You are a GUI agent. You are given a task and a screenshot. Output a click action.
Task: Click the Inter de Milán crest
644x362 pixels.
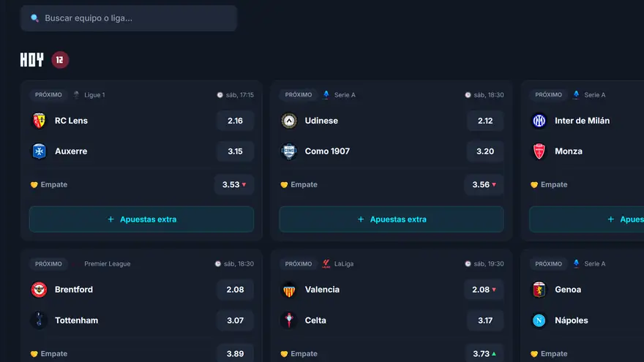(x=539, y=121)
